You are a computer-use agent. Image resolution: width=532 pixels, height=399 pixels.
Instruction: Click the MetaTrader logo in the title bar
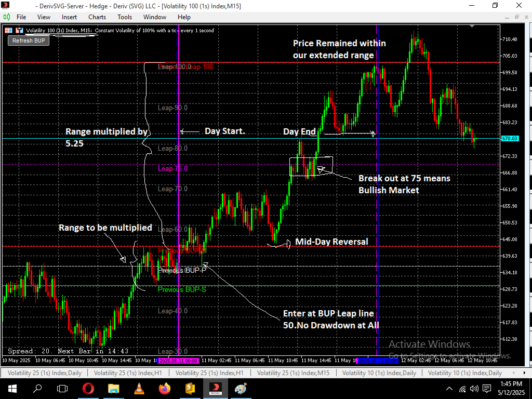point(5,5)
